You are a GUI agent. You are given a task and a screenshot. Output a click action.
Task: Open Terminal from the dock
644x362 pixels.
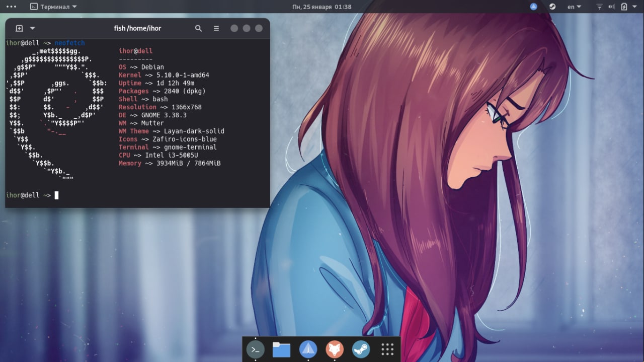[x=256, y=349]
